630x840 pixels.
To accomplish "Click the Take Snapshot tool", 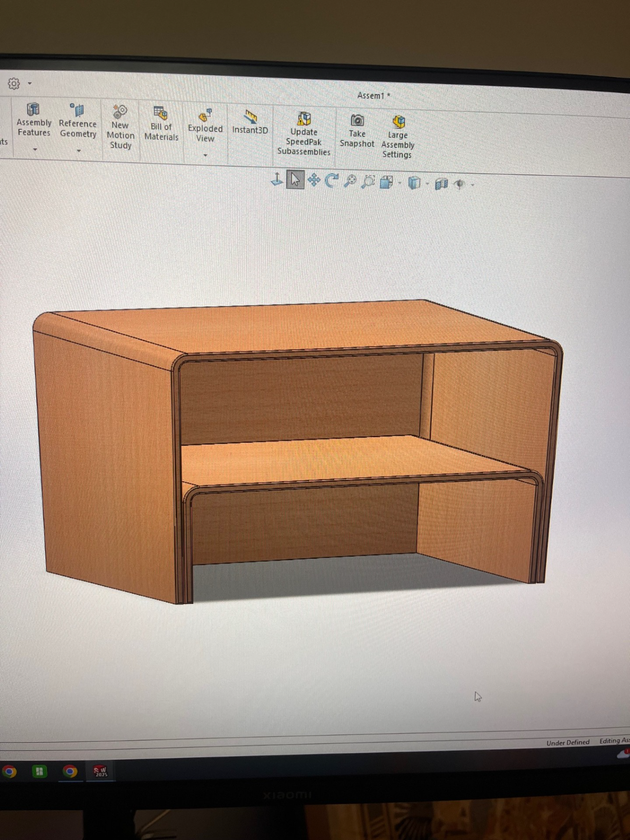I will tap(357, 131).
